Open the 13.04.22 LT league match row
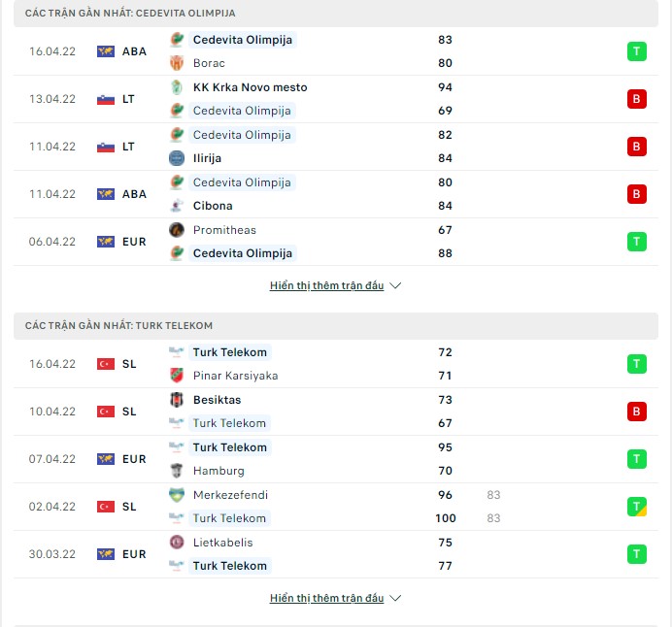Viewport: 672px width, 627px height. [336, 99]
